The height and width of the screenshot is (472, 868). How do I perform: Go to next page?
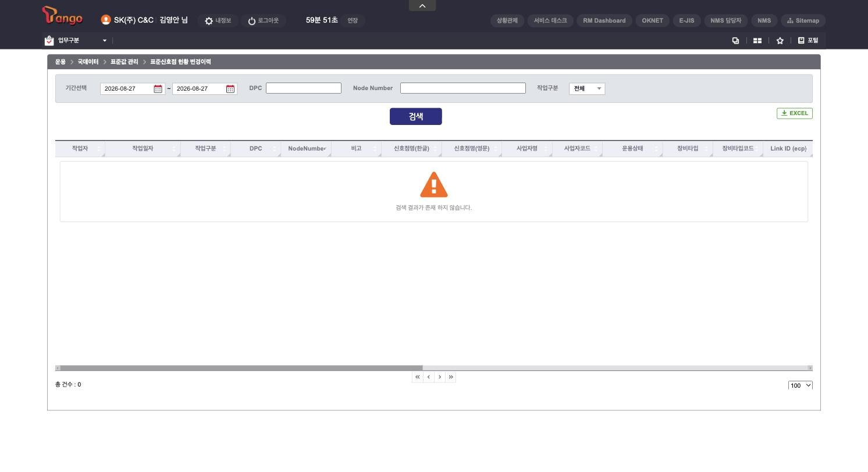click(440, 377)
